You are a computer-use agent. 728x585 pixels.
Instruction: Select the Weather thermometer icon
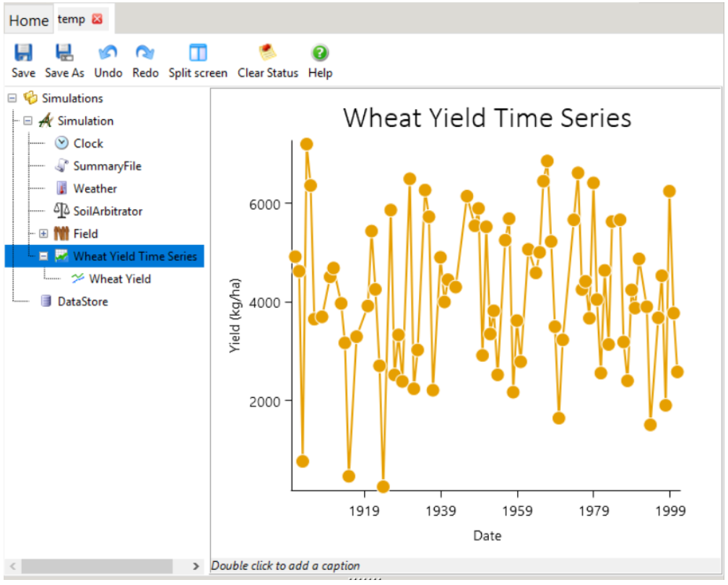click(x=62, y=188)
